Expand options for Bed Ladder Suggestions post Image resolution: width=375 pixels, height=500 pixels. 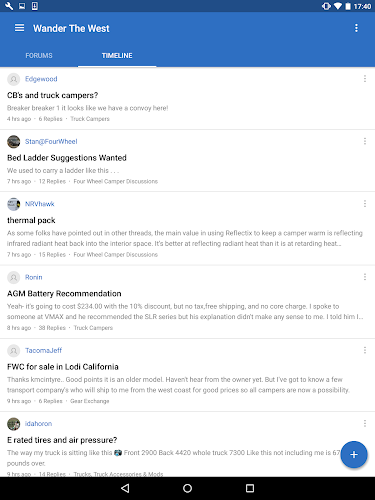pyautogui.click(x=365, y=141)
